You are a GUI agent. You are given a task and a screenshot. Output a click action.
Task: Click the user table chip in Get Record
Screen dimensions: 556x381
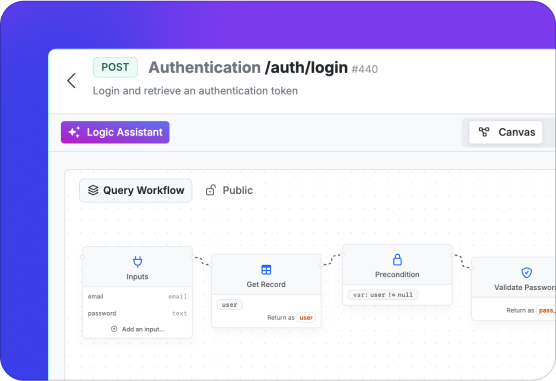tap(229, 305)
